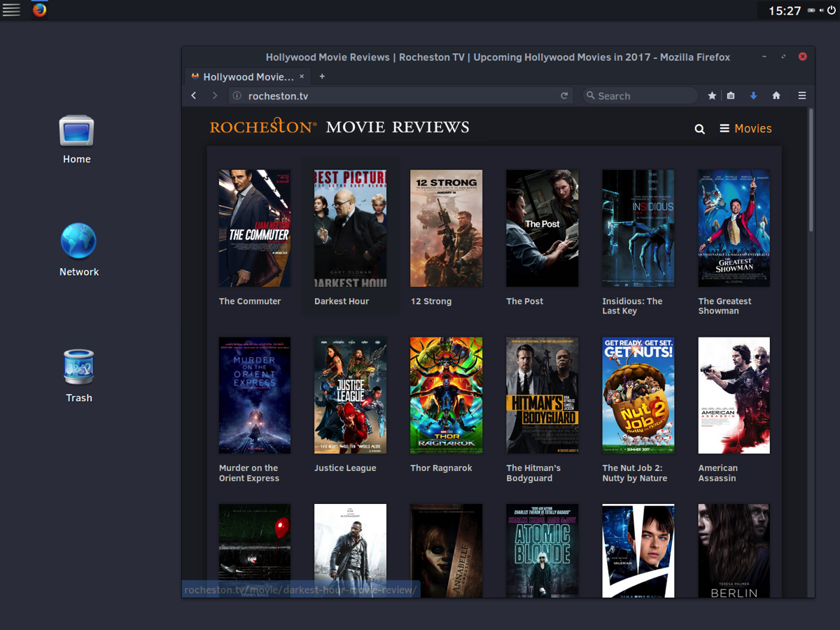Click the Darkest Hour movie poster
This screenshot has width=840, height=630.
351,228
